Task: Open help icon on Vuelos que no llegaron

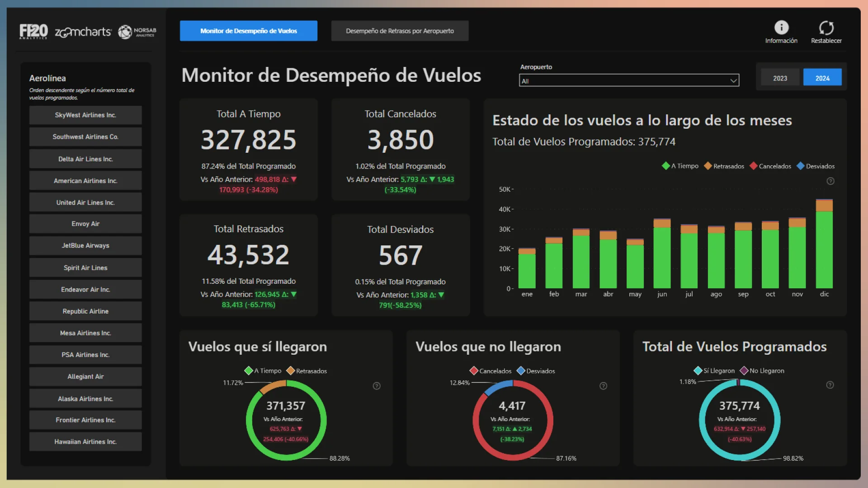Action: click(x=603, y=386)
